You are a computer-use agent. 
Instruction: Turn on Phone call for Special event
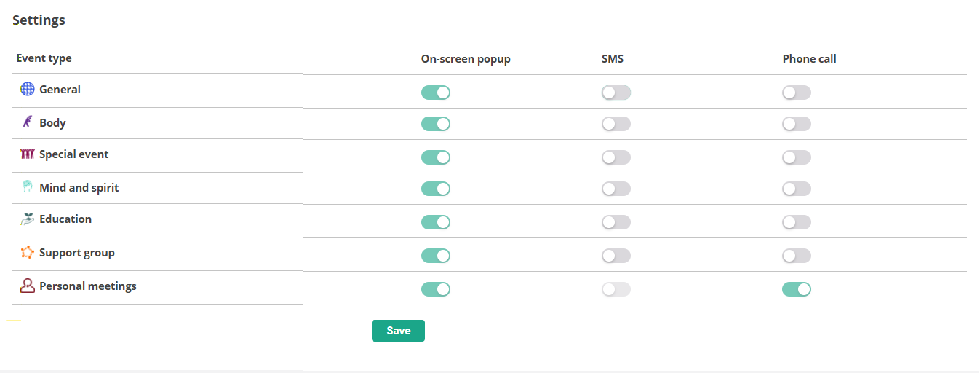point(797,157)
